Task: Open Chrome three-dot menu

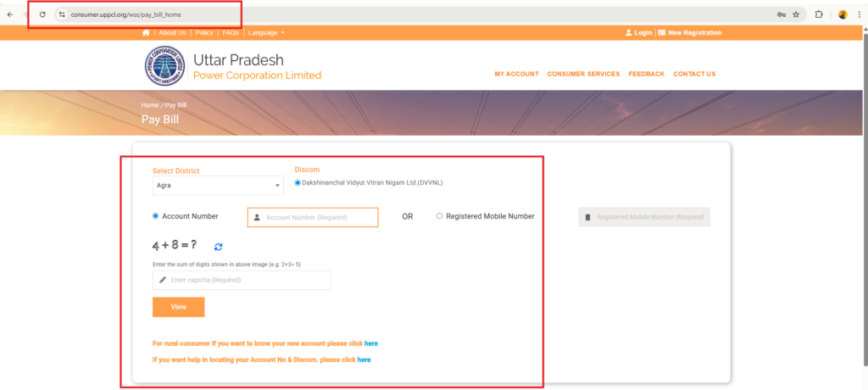Action: point(859,15)
